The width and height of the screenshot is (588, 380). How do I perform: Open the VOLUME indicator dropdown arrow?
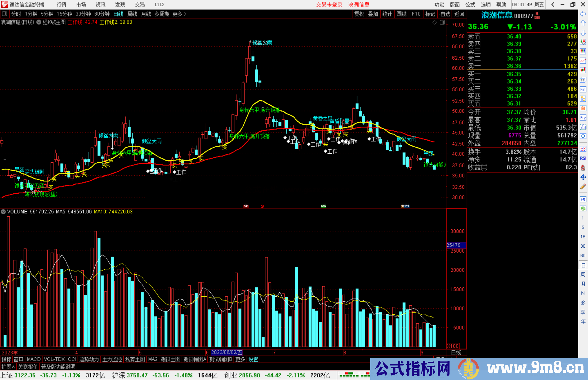pos(3,212)
